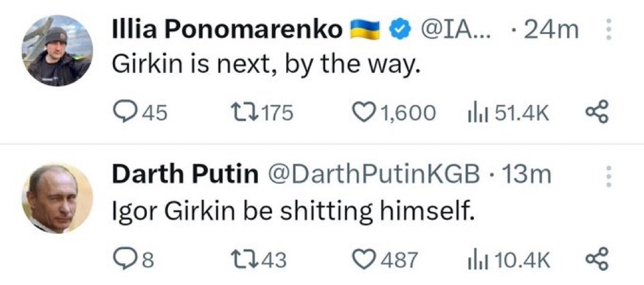Share Illia Ponomarenko's tweet

click(x=596, y=113)
